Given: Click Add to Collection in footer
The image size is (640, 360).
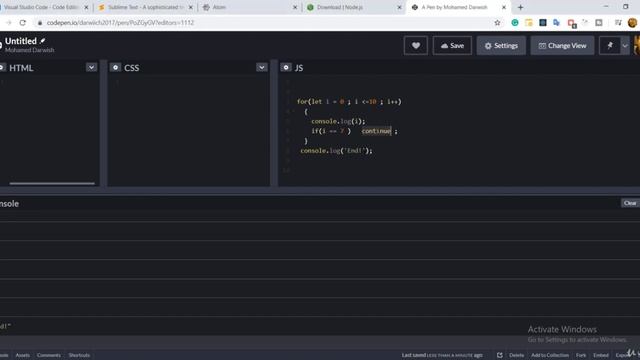Looking at the screenshot, I should [x=550, y=355].
